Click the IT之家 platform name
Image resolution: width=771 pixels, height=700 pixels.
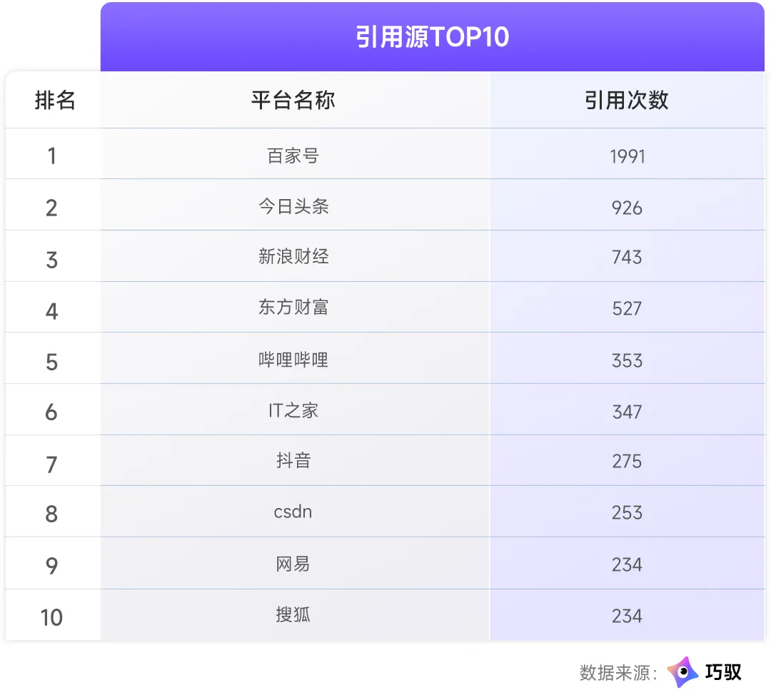[293, 410]
